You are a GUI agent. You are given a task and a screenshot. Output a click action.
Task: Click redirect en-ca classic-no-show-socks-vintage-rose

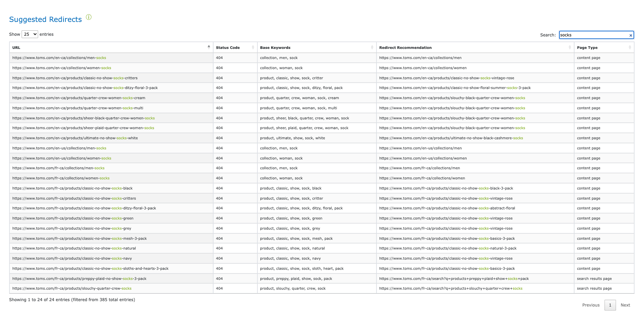(447, 78)
